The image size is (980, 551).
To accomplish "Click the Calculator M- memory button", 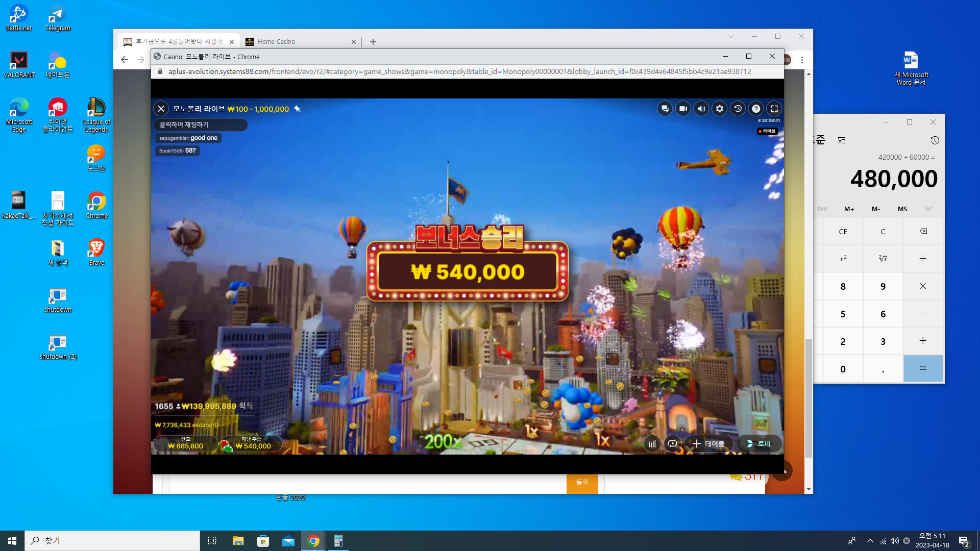I will click(876, 209).
